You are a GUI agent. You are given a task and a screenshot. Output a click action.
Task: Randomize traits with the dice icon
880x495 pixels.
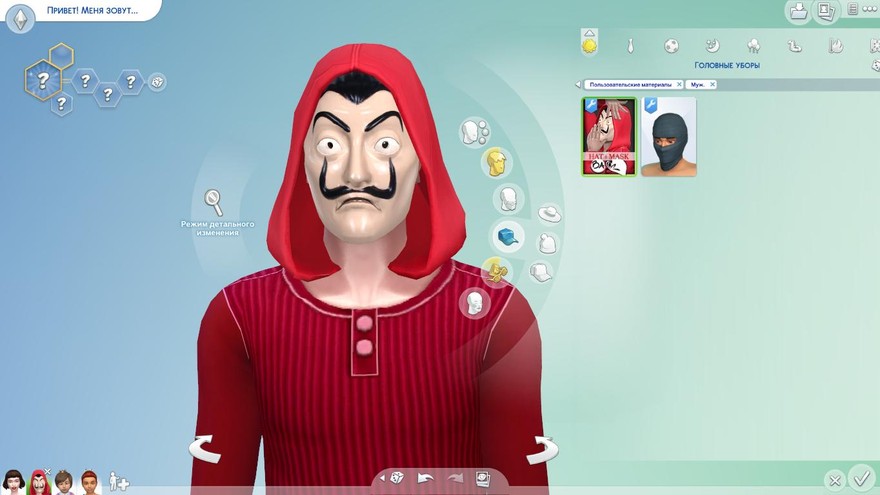pos(157,82)
